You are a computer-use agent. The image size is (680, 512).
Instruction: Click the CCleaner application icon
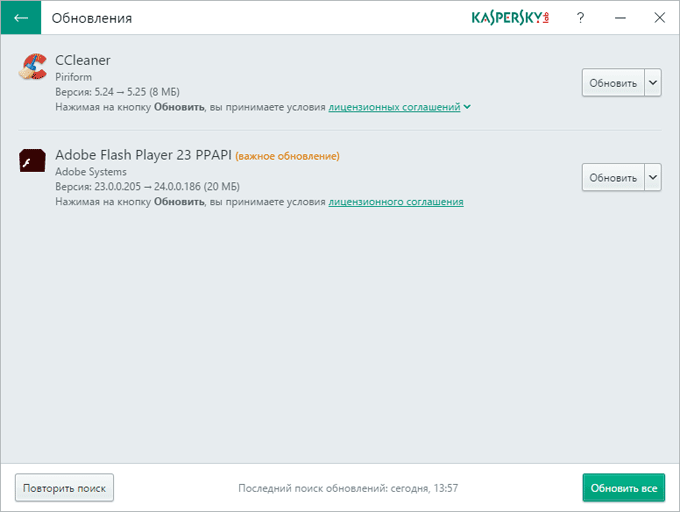coord(33,66)
